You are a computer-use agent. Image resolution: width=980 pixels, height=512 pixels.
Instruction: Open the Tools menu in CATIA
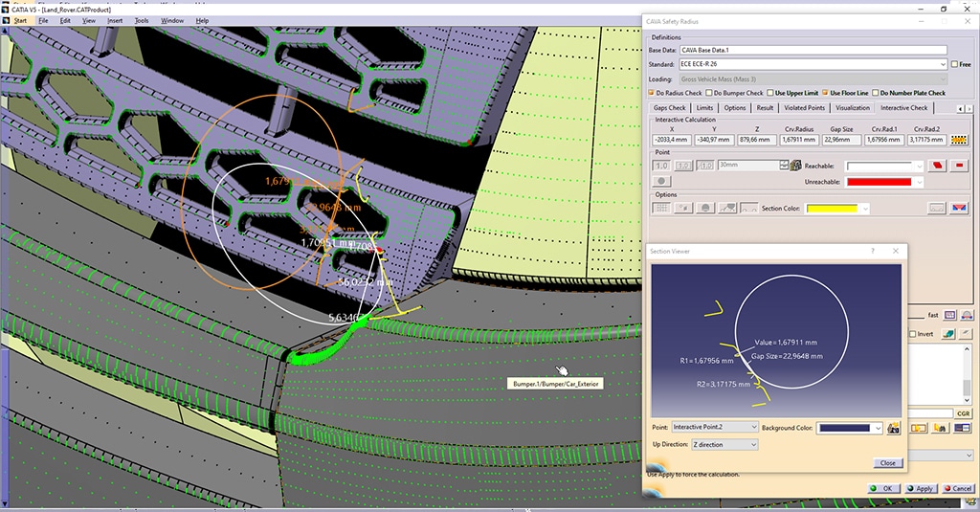click(x=142, y=21)
